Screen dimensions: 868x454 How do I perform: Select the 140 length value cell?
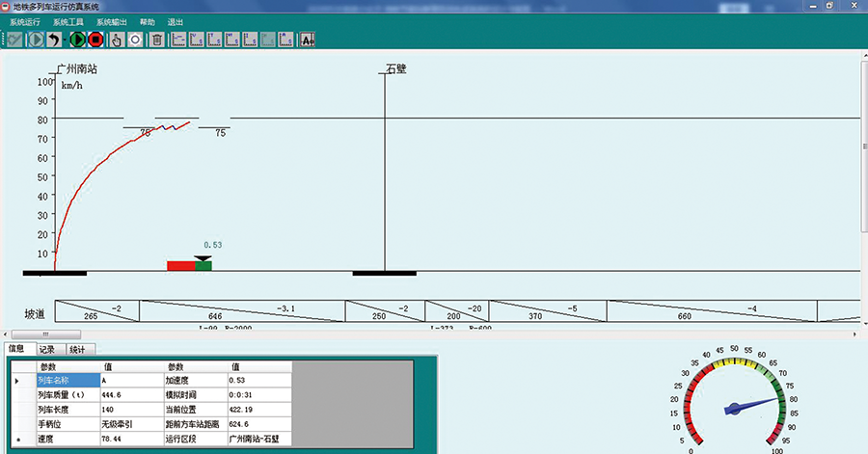[132, 410]
